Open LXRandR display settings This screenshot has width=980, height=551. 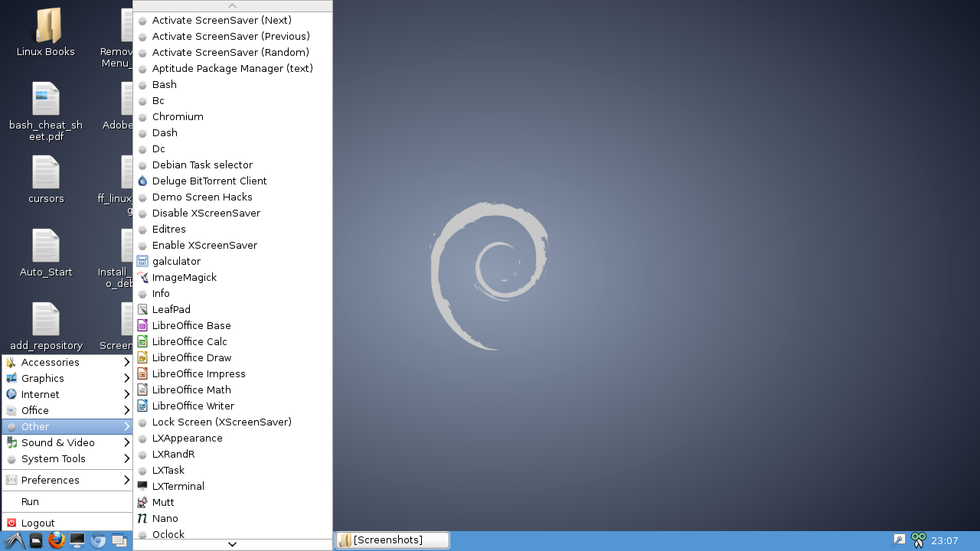[x=233, y=455]
